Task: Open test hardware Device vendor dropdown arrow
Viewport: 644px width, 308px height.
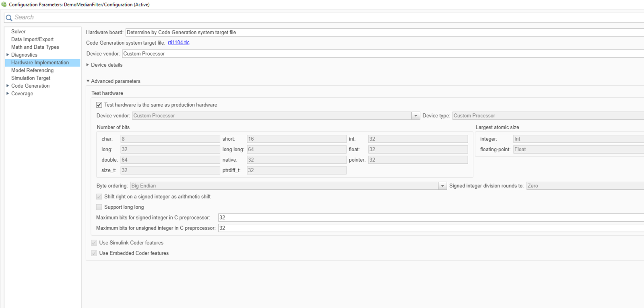Action: point(415,116)
